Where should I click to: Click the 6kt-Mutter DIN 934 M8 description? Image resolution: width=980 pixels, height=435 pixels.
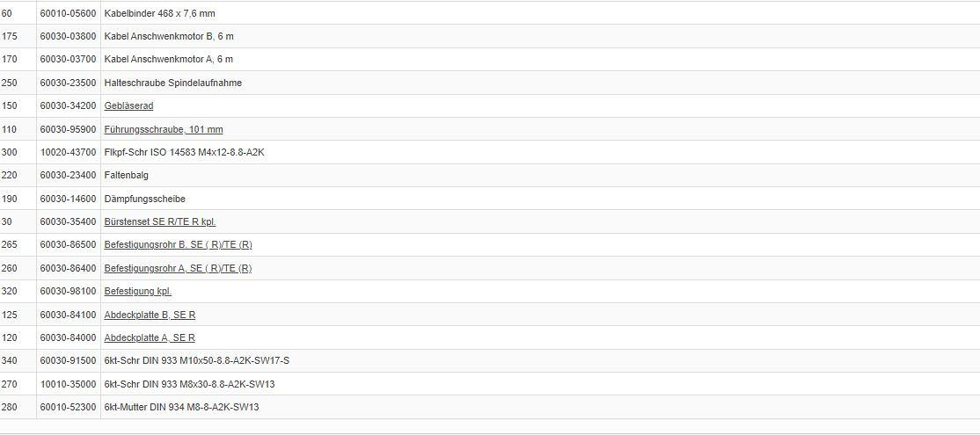point(181,407)
